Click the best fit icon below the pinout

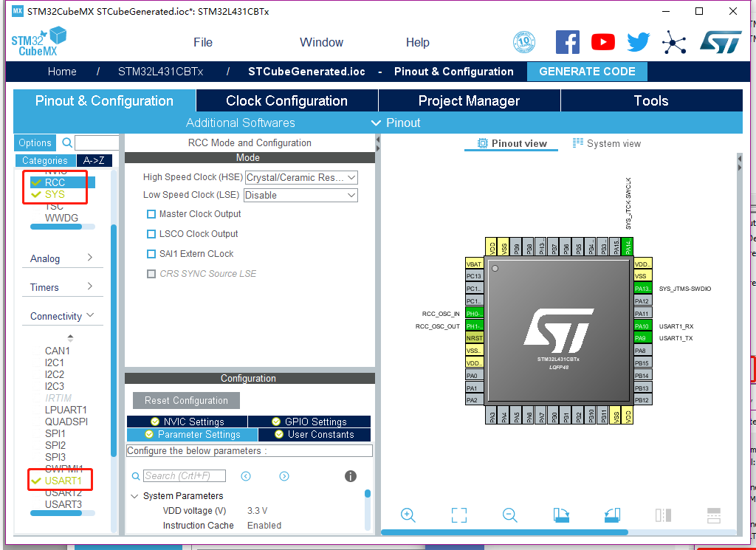pyautogui.click(x=458, y=515)
